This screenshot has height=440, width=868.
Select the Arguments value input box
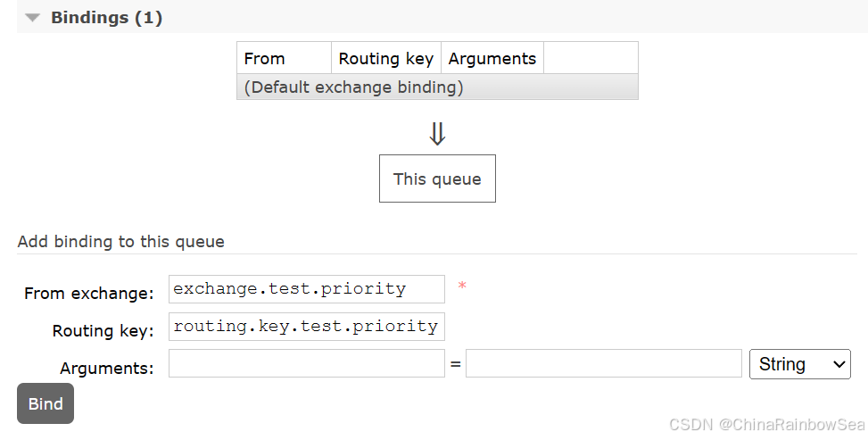[x=603, y=364]
